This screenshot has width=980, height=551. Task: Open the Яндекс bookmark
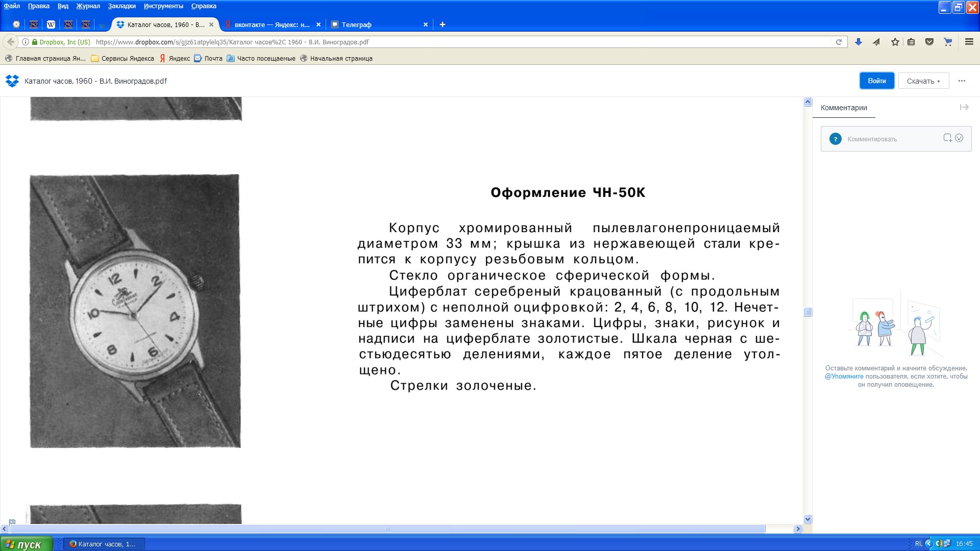175,58
